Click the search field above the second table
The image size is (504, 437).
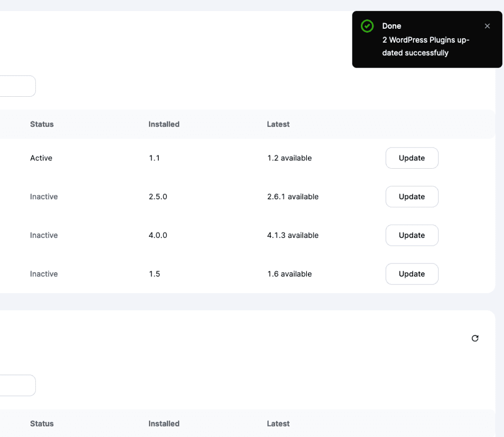[17, 386]
